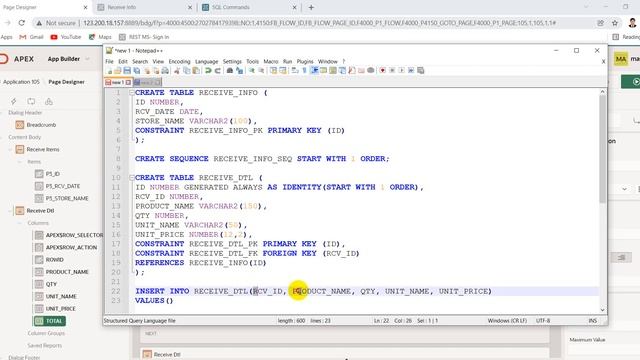Click the Save icon in Notepad++ toolbar
Image resolution: width=640 pixels, height=360 pixels.
click(x=127, y=71)
